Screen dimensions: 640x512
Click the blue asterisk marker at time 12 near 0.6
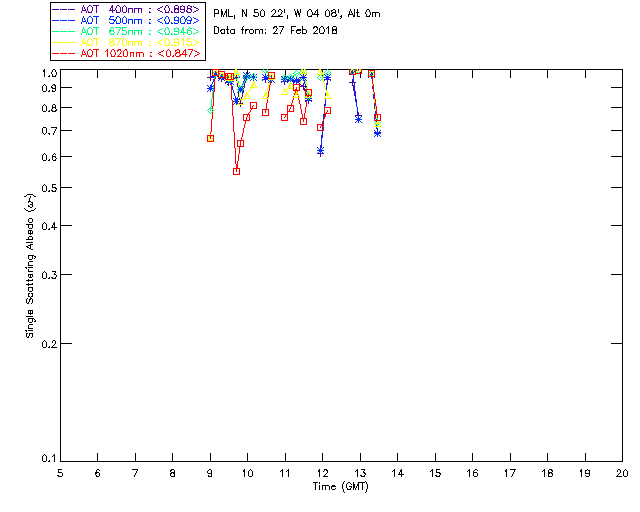pyautogui.click(x=320, y=151)
